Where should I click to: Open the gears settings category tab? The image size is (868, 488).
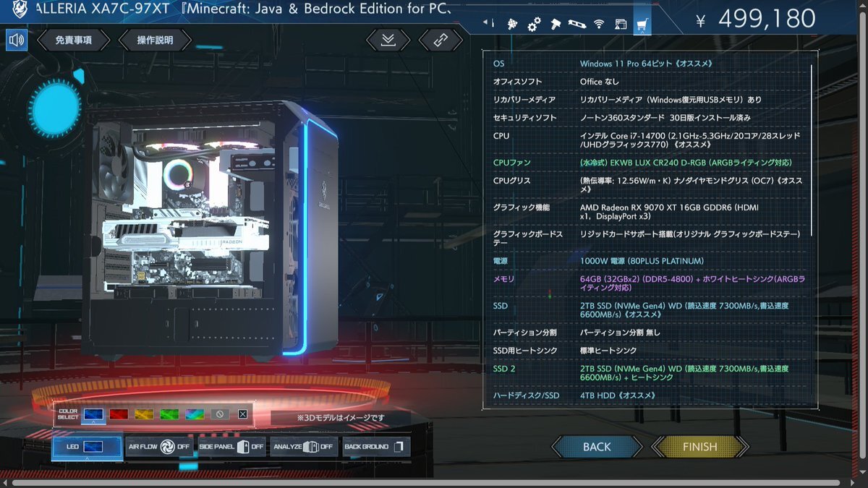point(534,25)
